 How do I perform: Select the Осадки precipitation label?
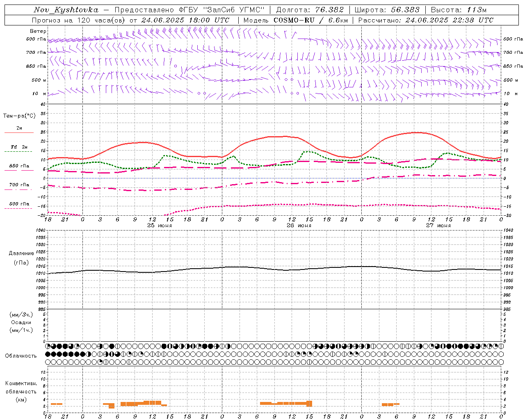coord(21,322)
